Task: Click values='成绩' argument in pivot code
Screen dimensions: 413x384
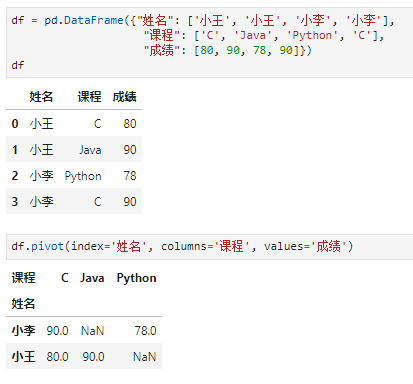Action: 306,246
